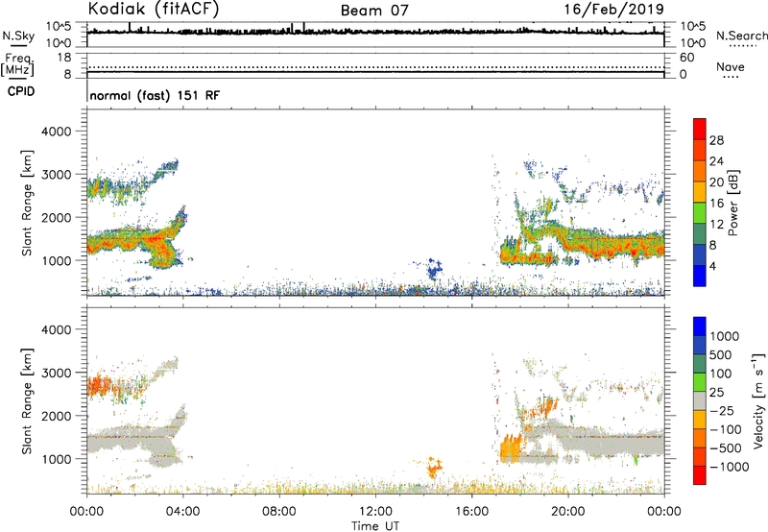Click the "16:00" time axis label

click(471, 512)
